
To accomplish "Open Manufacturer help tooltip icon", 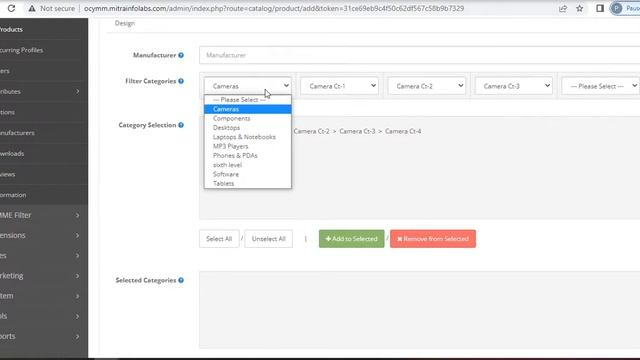I will 181,55.
